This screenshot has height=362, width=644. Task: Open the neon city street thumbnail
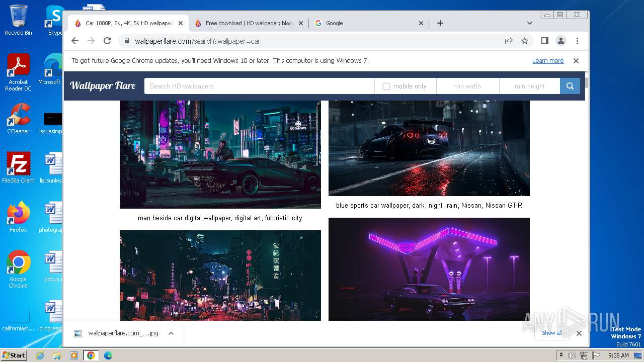[x=220, y=276]
